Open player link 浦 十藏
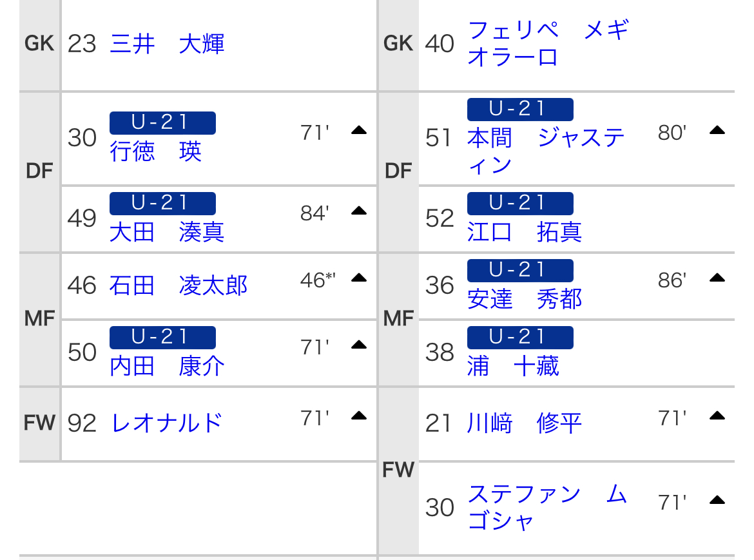Screen dimensions: 754x560 coord(513,366)
